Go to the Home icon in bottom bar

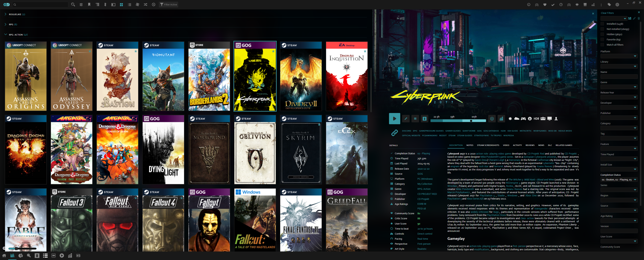[4, 256]
